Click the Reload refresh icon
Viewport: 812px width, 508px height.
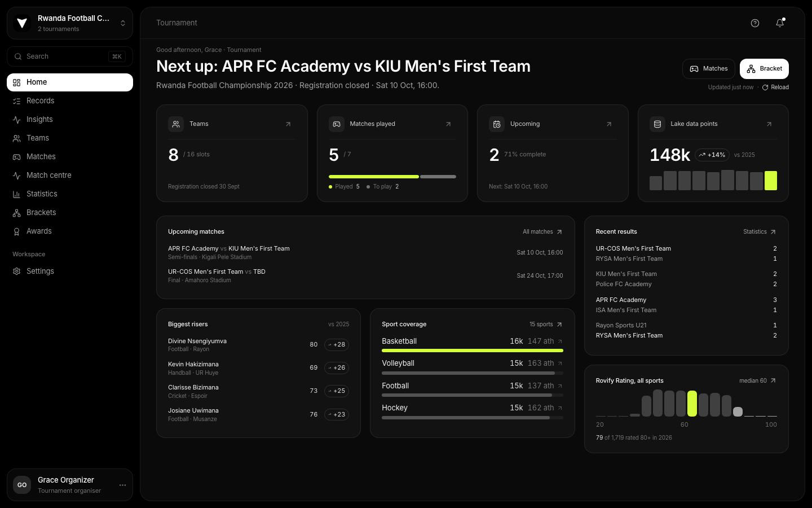coord(765,87)
